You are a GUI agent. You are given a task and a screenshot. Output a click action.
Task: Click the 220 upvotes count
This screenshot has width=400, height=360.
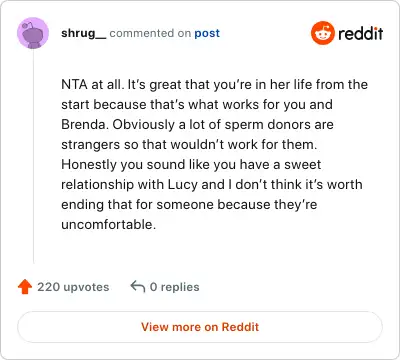73,287
